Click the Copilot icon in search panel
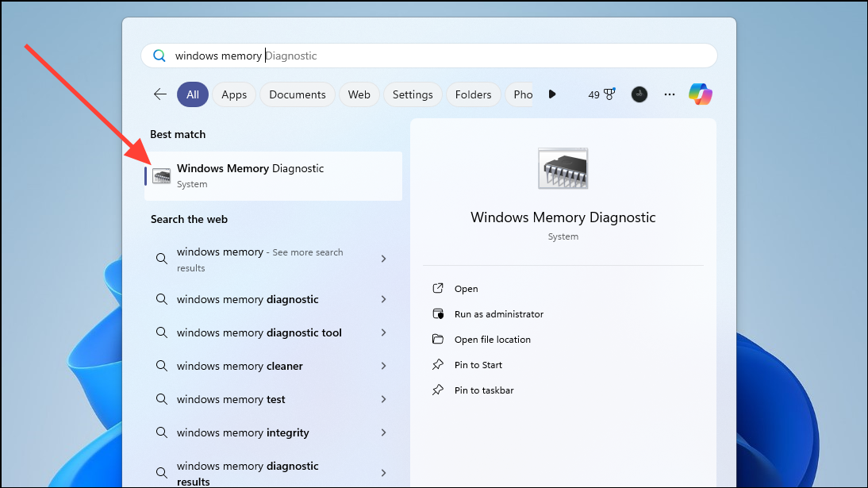Screen dimensions: 868x488 click(x=701, y=94)
